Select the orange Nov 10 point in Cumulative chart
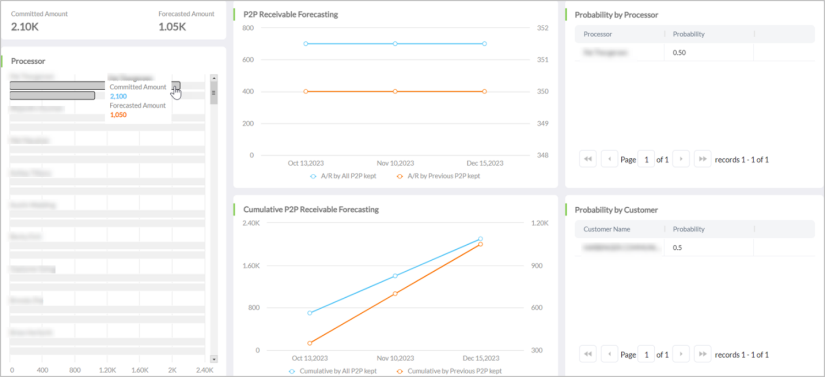 click(x=395, y=293)
